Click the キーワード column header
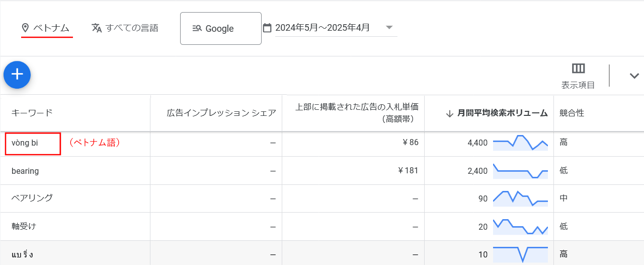This screenshot has width=644, height=265. (x=32, y=113)
